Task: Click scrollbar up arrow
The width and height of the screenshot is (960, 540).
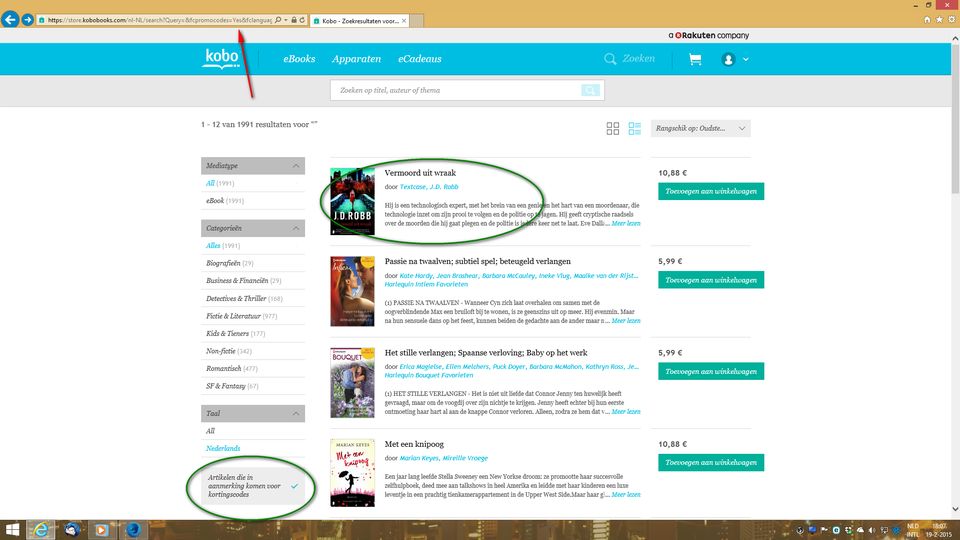Action: click(955, 38)
